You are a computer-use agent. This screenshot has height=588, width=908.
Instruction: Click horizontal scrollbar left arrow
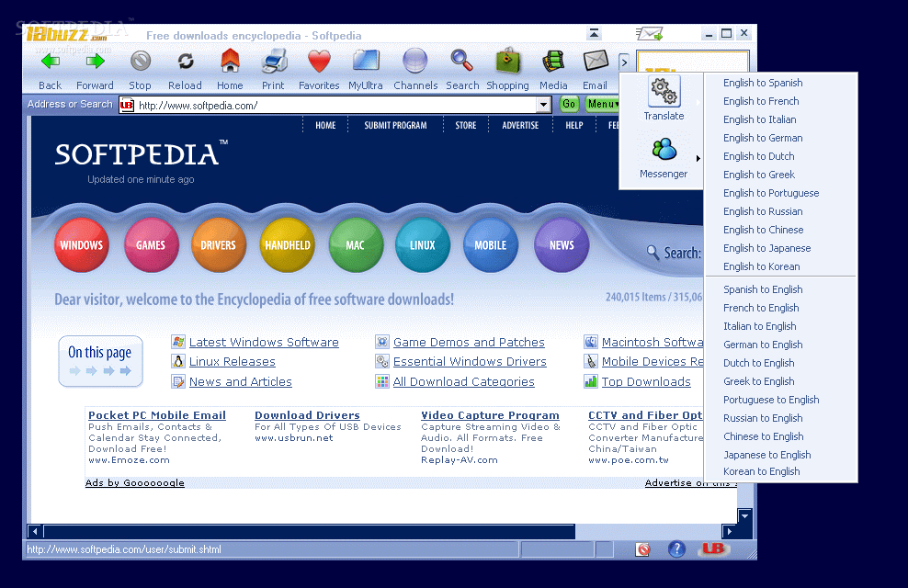[35, 531]
